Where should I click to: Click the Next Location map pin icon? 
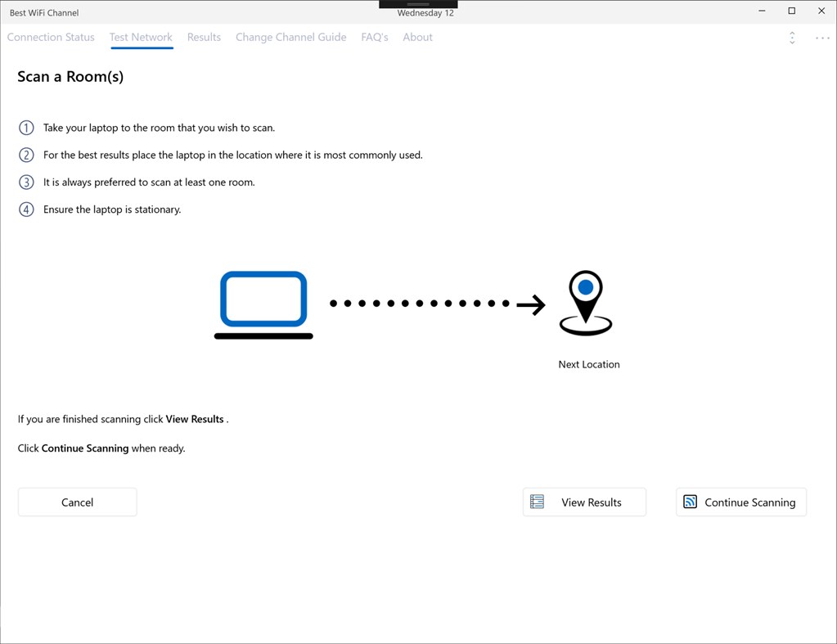click(585, 301)
